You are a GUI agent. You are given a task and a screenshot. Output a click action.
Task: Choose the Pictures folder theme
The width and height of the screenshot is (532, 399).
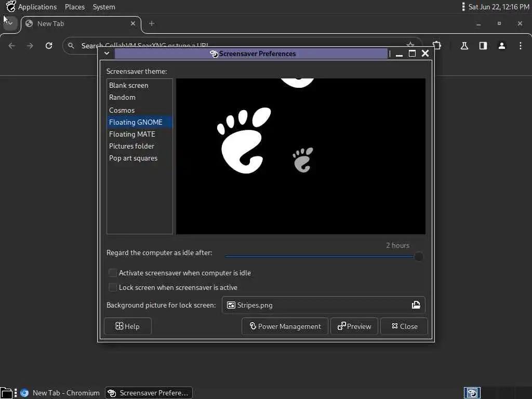click(139, 146)
